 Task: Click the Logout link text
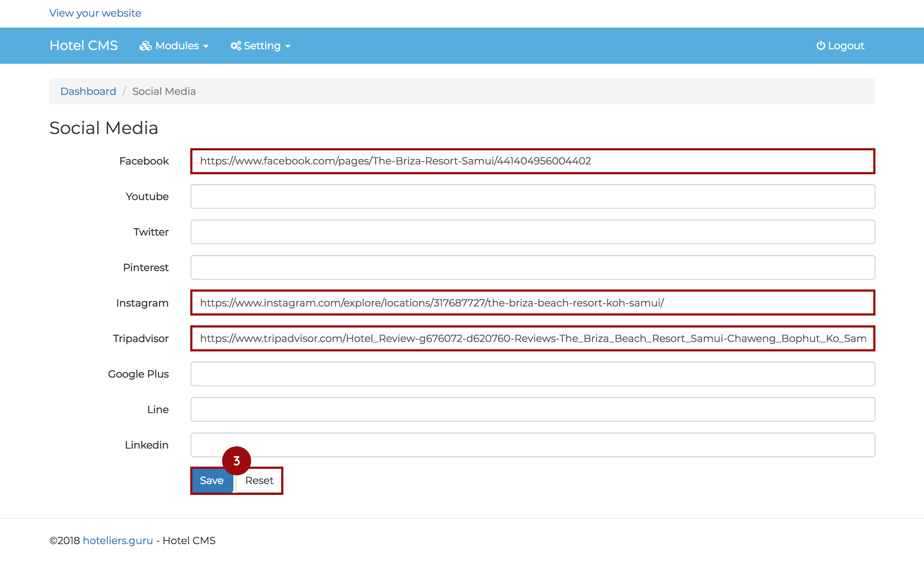pyautogui.click(x=846, y=46)
